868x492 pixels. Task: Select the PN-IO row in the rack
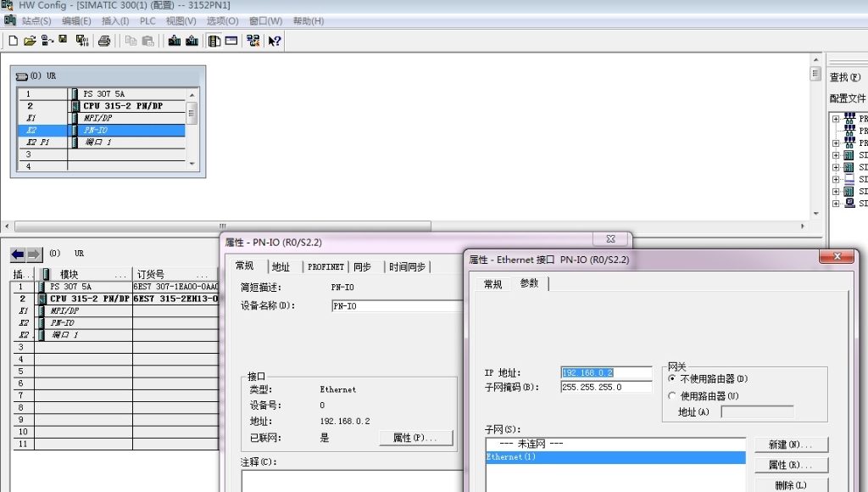point(102,130)
